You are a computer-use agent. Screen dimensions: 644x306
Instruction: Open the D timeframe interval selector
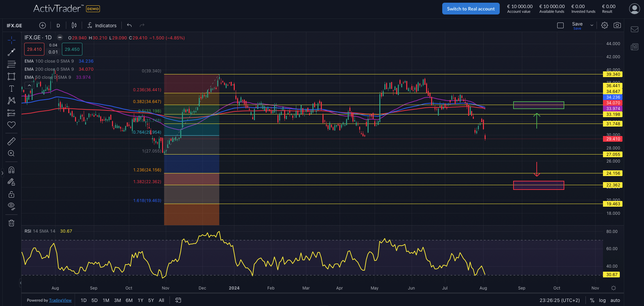tap(58, 26)
